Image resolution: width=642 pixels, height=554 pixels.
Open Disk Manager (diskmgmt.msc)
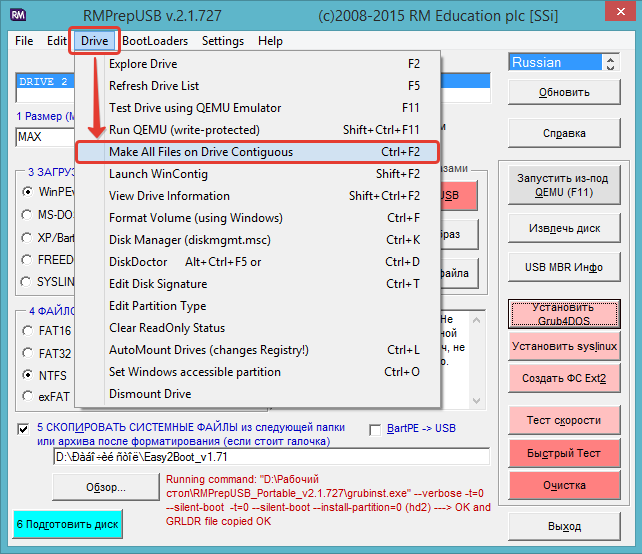258,240
